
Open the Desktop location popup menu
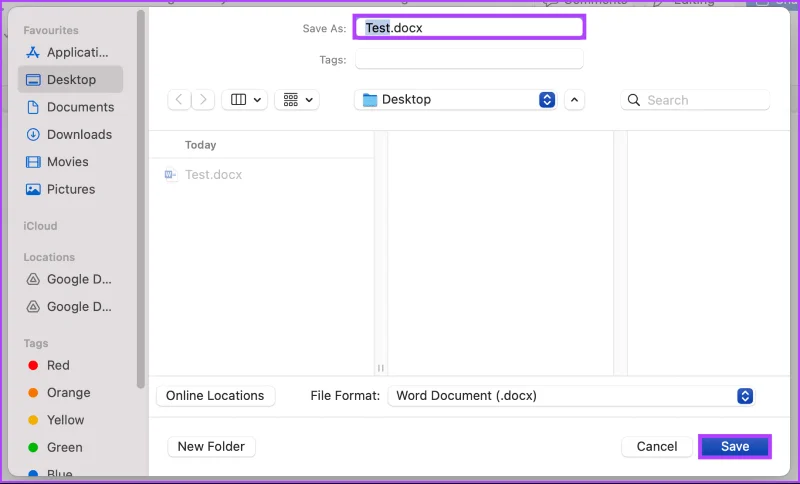[x=455, y=99]
